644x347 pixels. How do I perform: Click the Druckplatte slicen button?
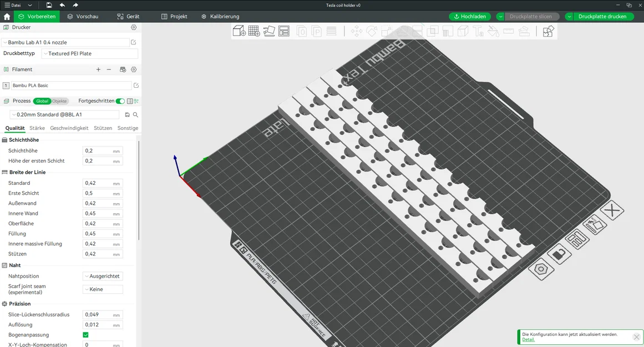click(531, 17)
